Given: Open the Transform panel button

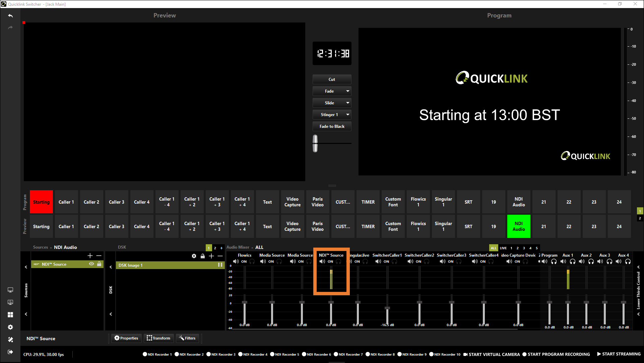Looking at the screenshot, I should tap(158, 338).
